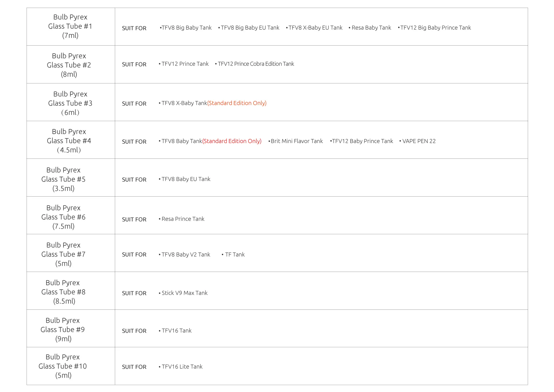The height and width of the screenshot is (392, 554).
Task: Click TF Tank entry in #7 row
Action: point(235,255)
